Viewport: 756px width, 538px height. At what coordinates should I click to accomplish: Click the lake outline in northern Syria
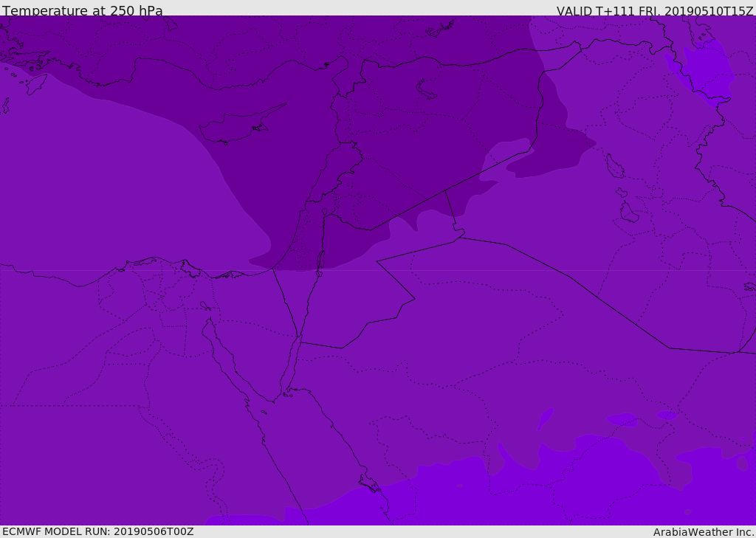tap(426, 89)
